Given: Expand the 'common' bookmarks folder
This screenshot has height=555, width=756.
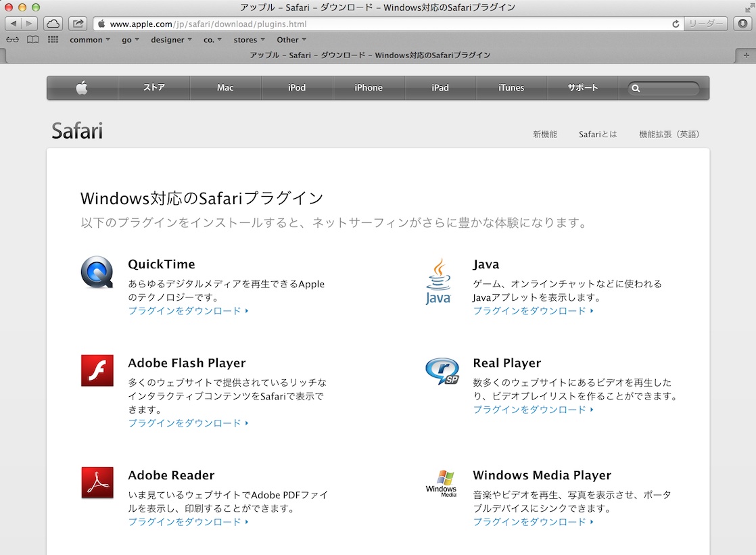Looking at the screenshot, I should tap(89, 40).
